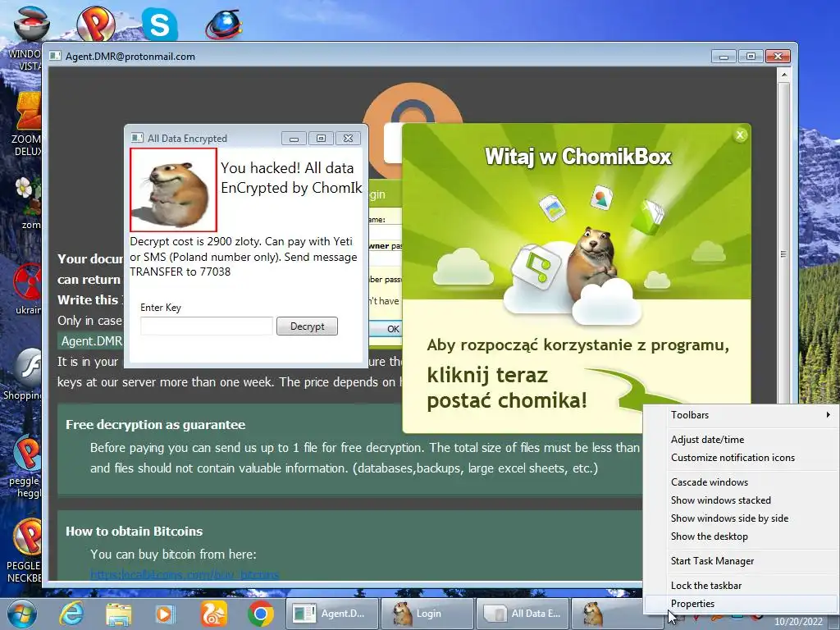Maximize the Agent.DMR@protonmail.com window
This screenshot has width=840, height=630.
tap(751, 57)
